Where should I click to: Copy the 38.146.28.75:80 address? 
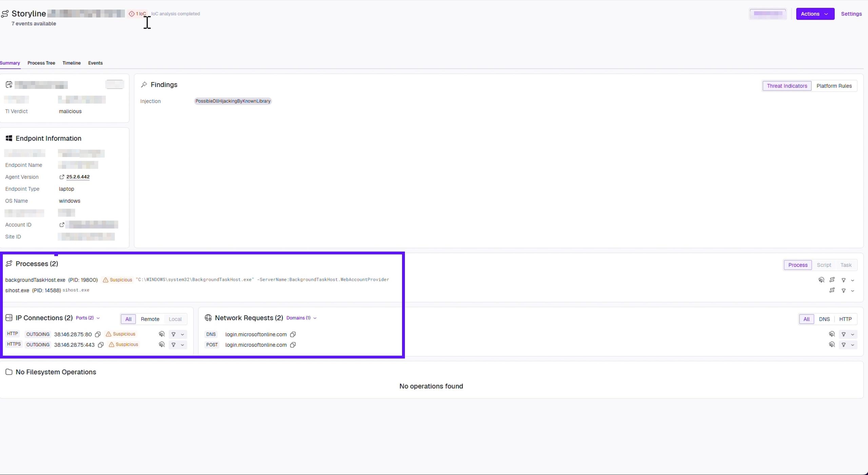[98, 335]
